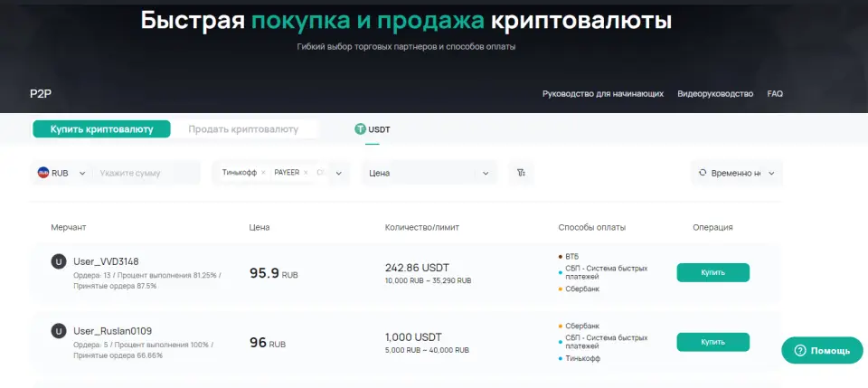Image resolution: width=868 pixels, height=388 pixels.
Task: Open Видеоруководство link
Action: (x=715, y=93)
